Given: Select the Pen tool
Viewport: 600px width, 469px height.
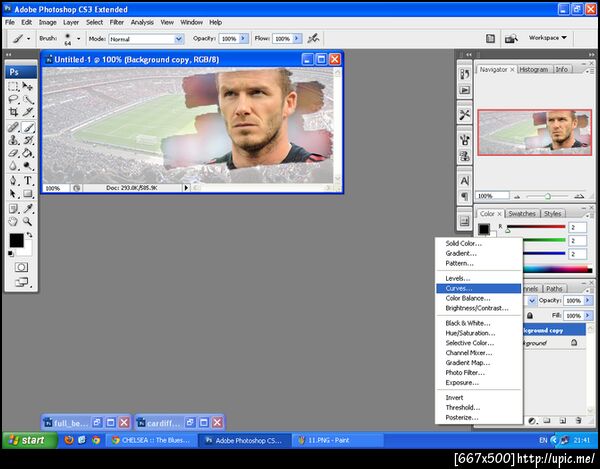Looking at the screenshot, I should 13,180.
